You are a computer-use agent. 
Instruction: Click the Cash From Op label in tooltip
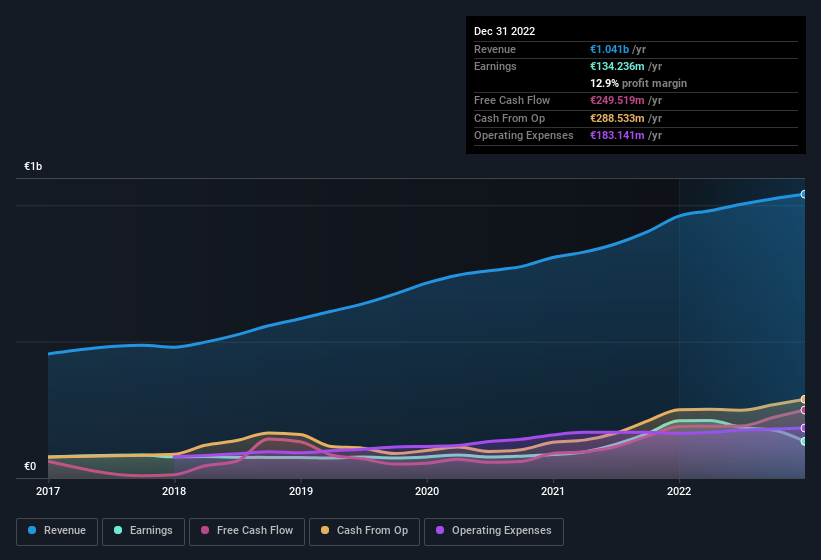click(x=509, y=118)
